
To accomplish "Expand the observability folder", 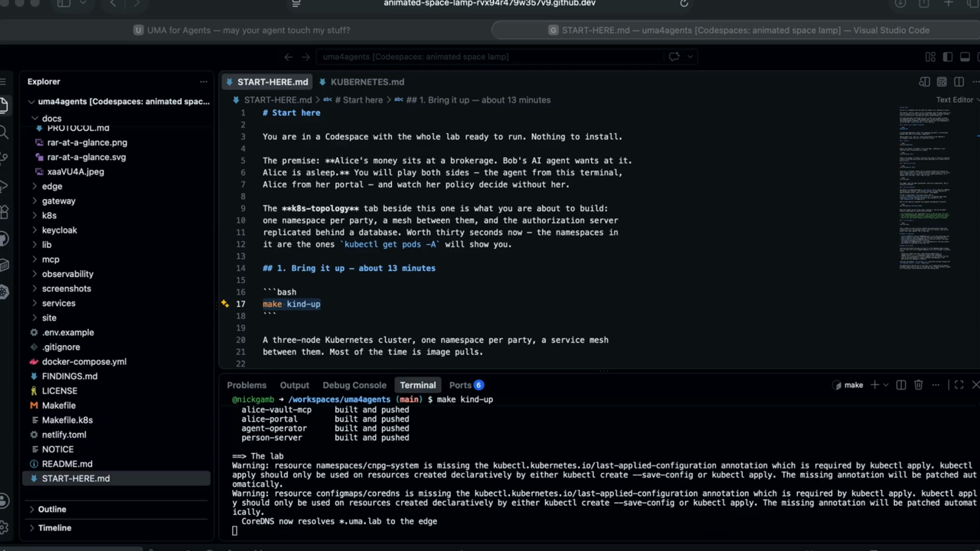I will (x=116, y=274).
